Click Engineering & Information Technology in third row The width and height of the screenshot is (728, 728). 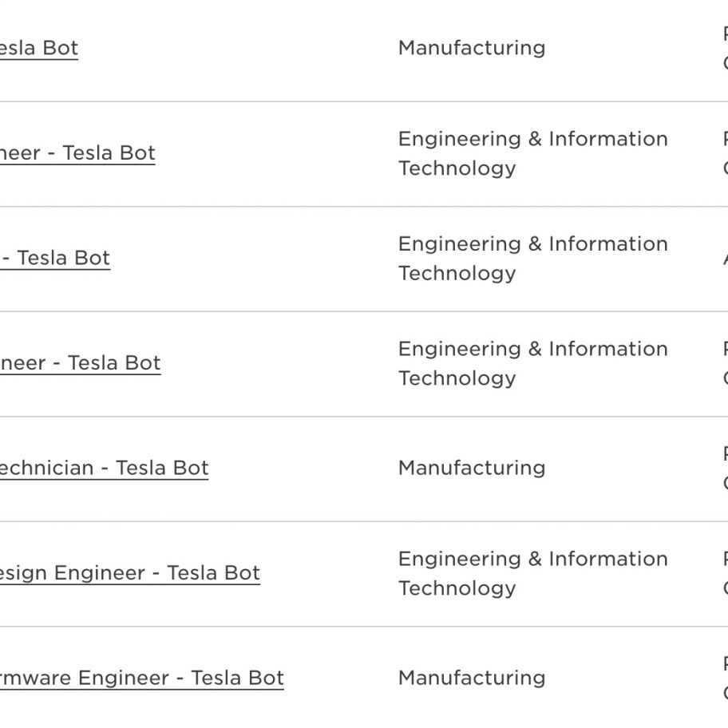pos(533,258)
